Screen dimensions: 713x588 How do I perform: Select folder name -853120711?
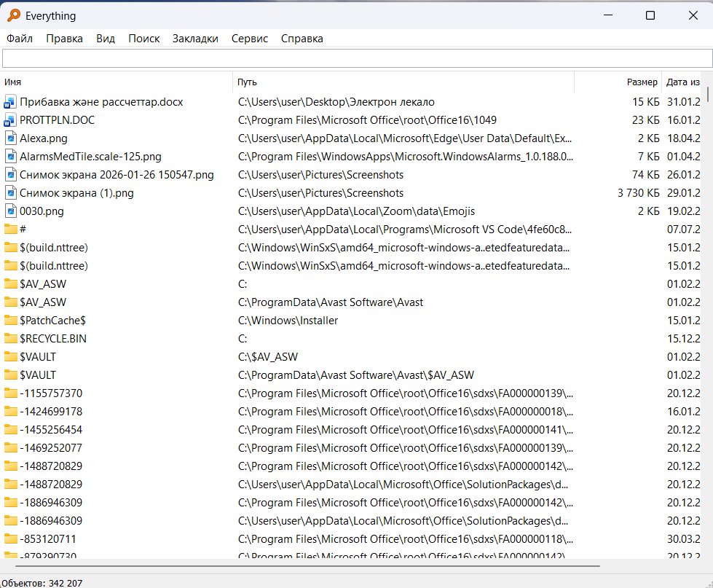tap(48, 538)
